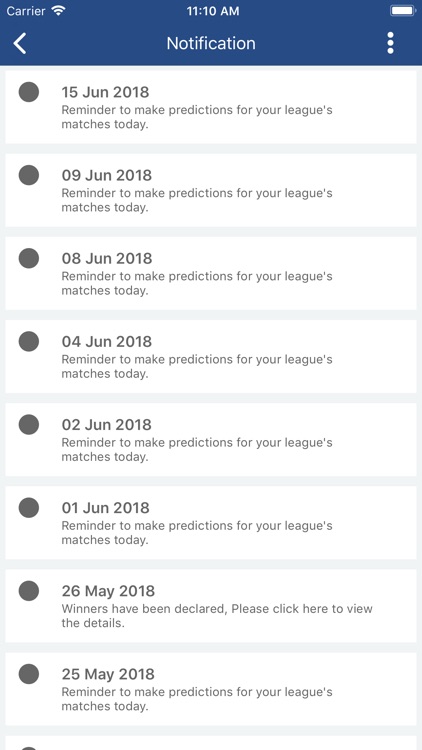Tap the gray dot beside 01 Jun 2018
This screenshot has height=750, width=422.
29,508
